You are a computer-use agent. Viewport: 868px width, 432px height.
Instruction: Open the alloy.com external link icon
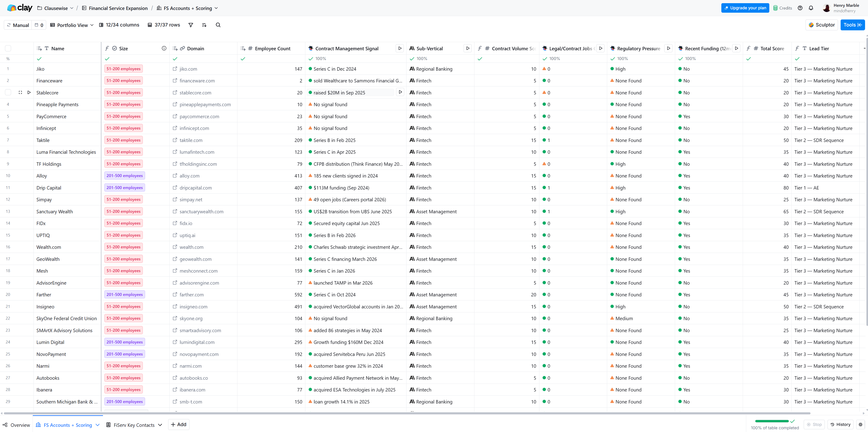click(175, 175)
